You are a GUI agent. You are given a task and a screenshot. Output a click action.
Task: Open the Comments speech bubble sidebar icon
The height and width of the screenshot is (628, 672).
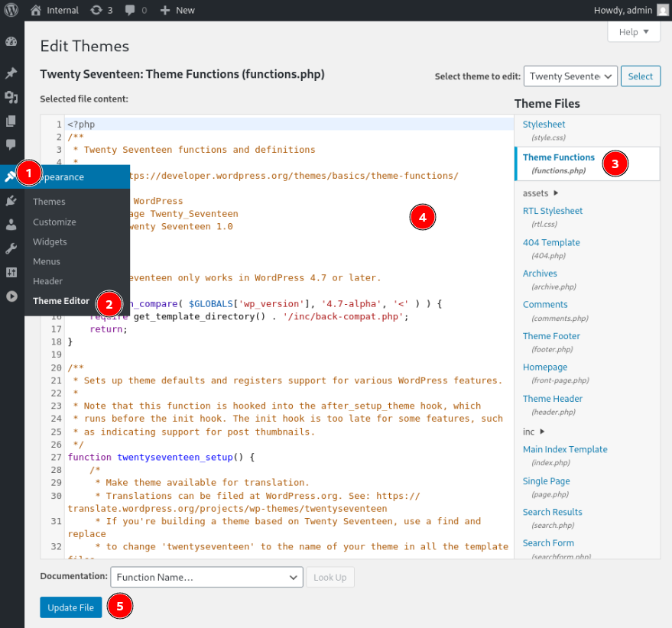tap(11, 144)
